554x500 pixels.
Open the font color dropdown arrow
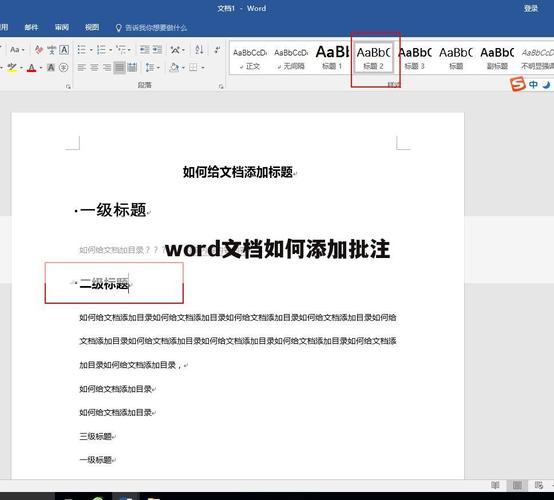pyautogui.click(x=41, y=67)
